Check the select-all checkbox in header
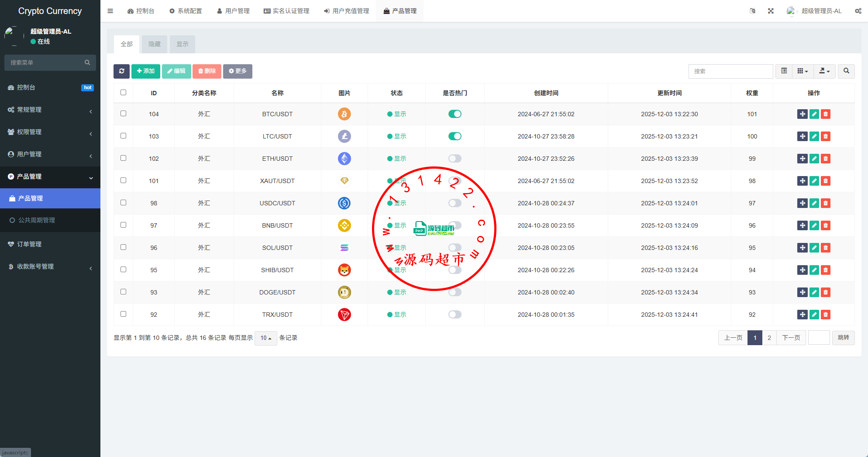Screen dimensions: 868x457 pyautogui.click(x=123, y=93)
